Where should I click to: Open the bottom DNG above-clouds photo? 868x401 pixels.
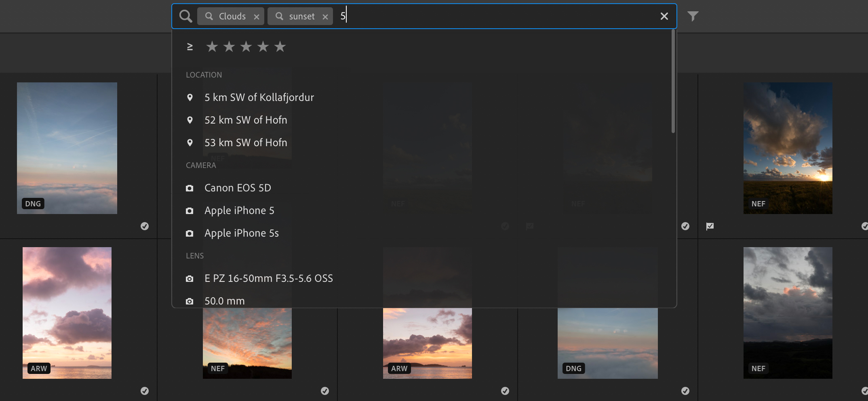(x=608, y=343)
